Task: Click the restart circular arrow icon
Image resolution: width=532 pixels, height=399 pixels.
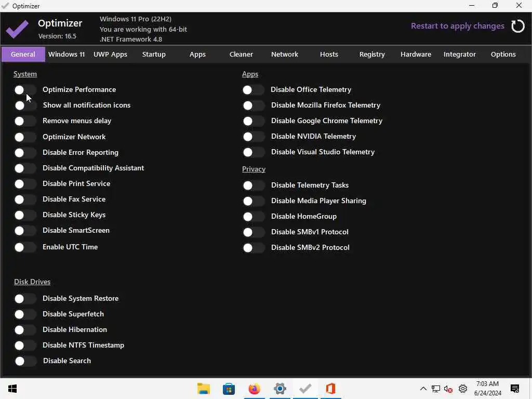Action: point(518,26)
